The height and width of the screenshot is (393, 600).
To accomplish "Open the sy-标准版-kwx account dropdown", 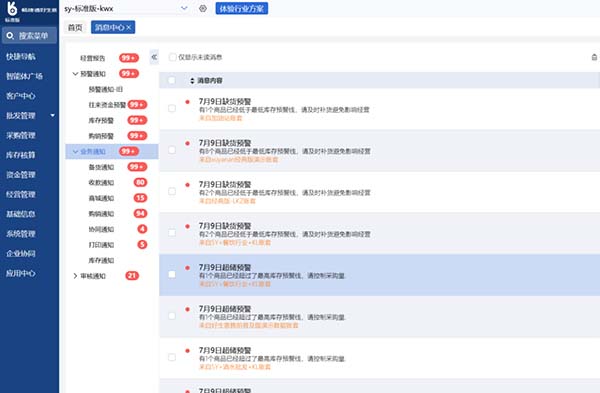I will click(184, 8).
